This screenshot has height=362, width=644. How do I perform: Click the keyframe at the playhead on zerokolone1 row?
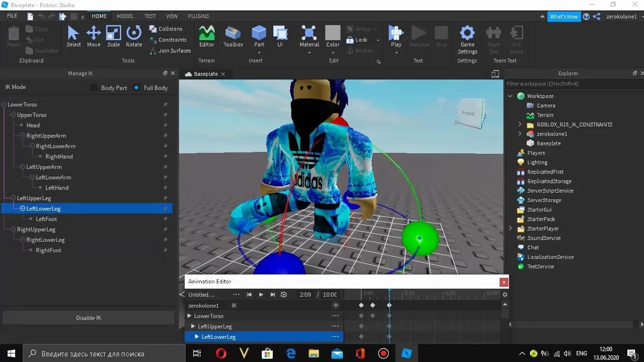coord(389,305)
